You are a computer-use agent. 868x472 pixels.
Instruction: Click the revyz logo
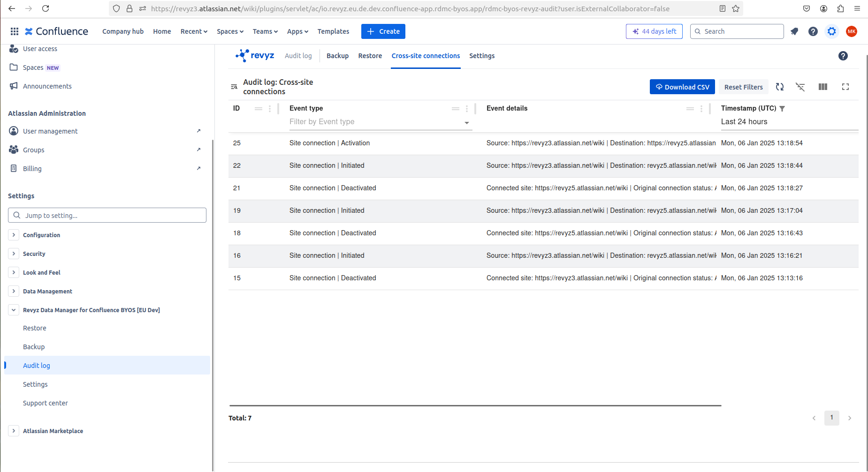pos(255,55)
